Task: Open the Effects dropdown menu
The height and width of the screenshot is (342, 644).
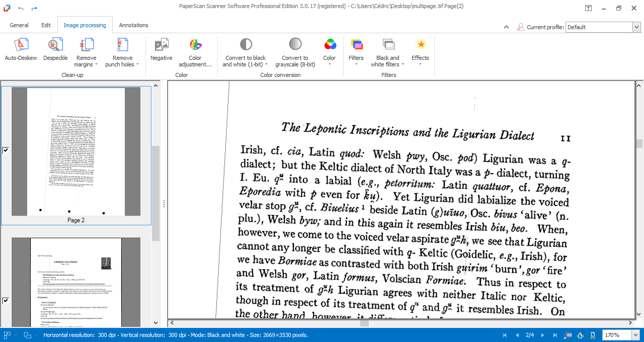Action: [420, 53]
